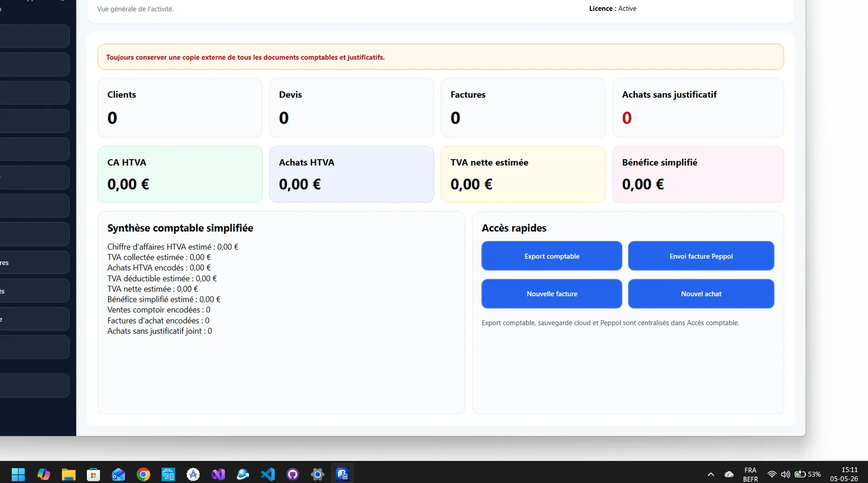Select the active accounting app taskbar icon
Screen dimensions: 868x483
coord(342,474)
